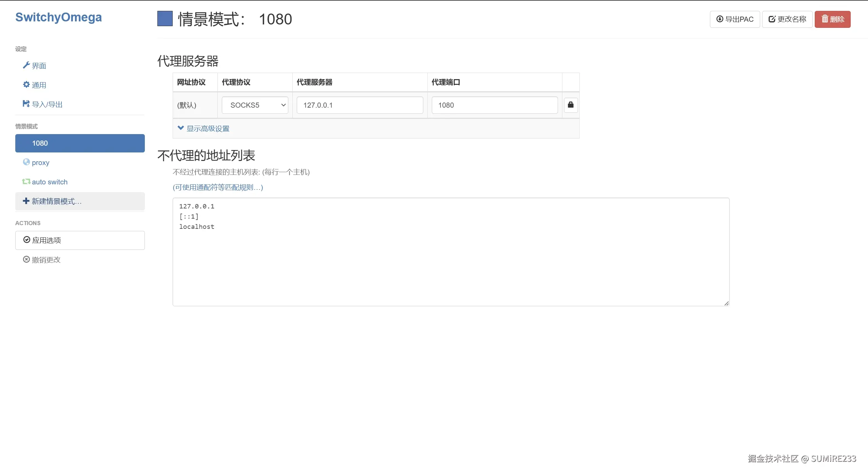The height and width of the screenshot is (475, 868).
Task: Click the lock icon for proxy authentication
Action: (571, 105)
